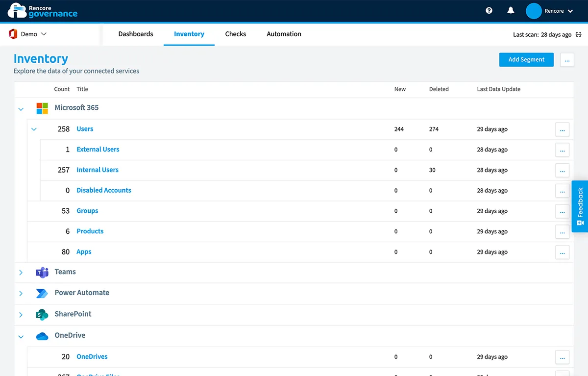Open the Demo tenant dropdown

tap(28, 34)
